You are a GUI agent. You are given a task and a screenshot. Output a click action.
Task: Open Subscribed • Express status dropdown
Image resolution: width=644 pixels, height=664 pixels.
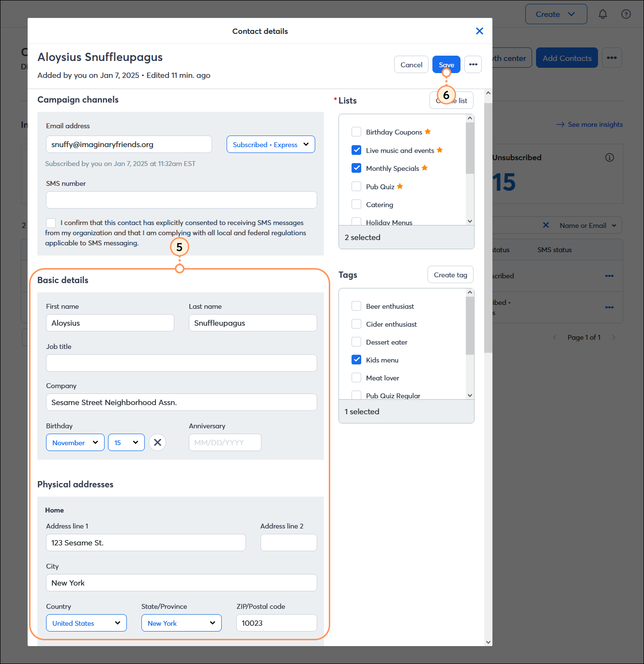271,144
